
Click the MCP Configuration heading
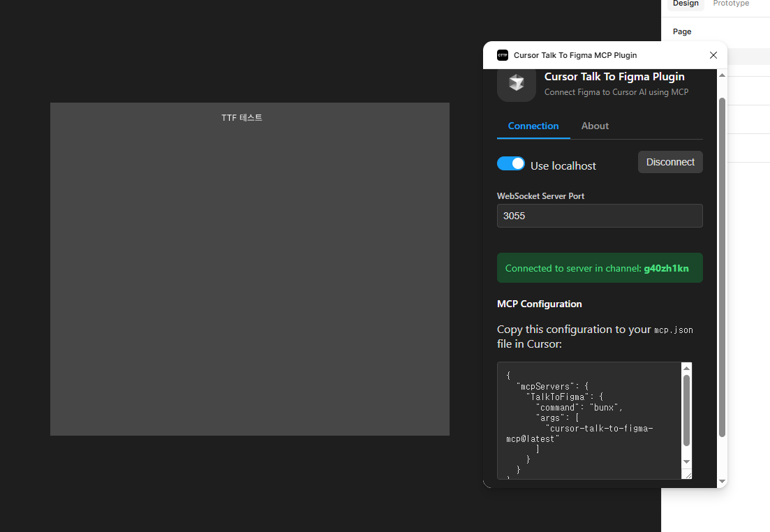[x=539, y=304]
